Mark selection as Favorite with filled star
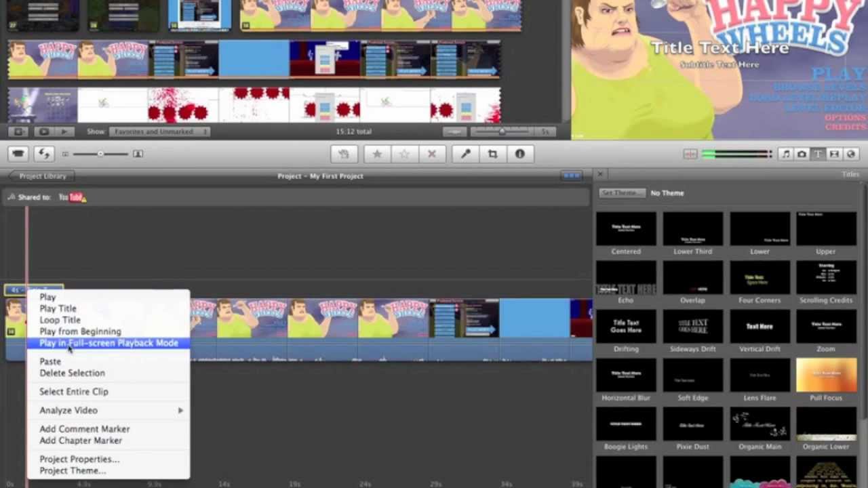Image resolution: width=868 pixels, height=488 pixels. point(377,154)
